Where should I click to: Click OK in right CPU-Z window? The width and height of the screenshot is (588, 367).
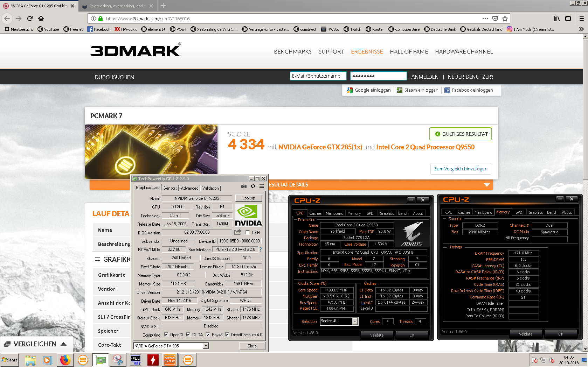pos(561,334)
